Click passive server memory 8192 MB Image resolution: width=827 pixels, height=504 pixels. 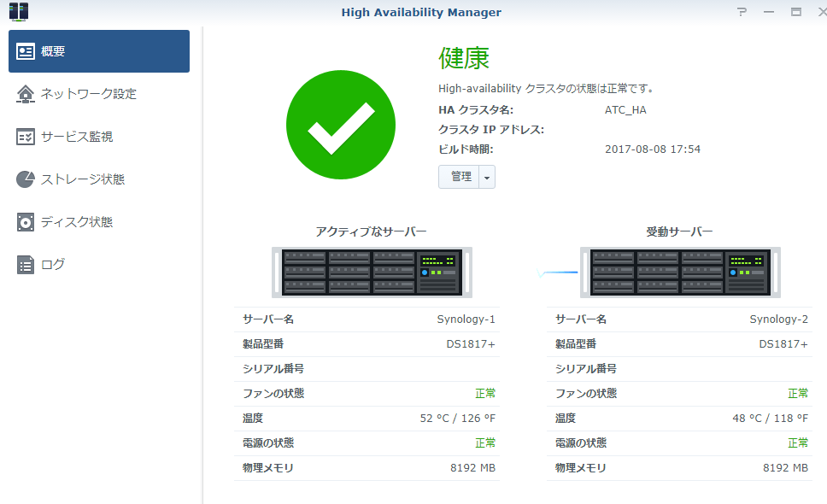(785, 467)
